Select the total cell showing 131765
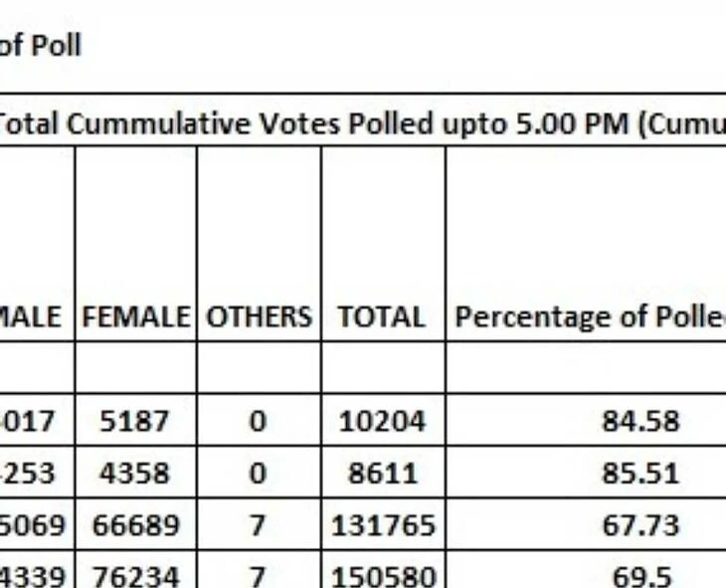The width and height of the screenshot is (726, 588). [382, 524]
